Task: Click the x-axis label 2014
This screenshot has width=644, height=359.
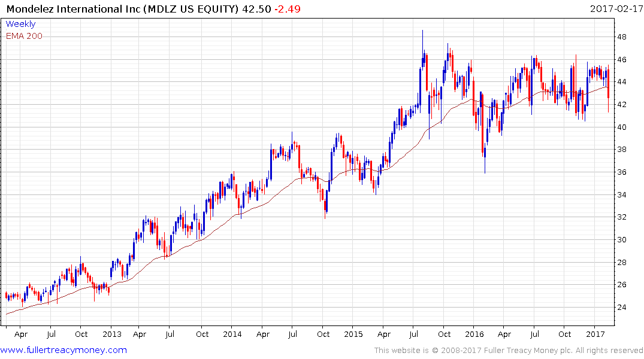Action: pyautogui.click(x=232, y=334)
